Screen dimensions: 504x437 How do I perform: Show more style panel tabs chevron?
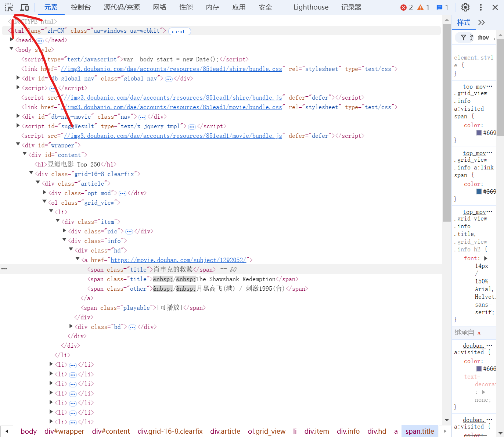tap(482, 22)
